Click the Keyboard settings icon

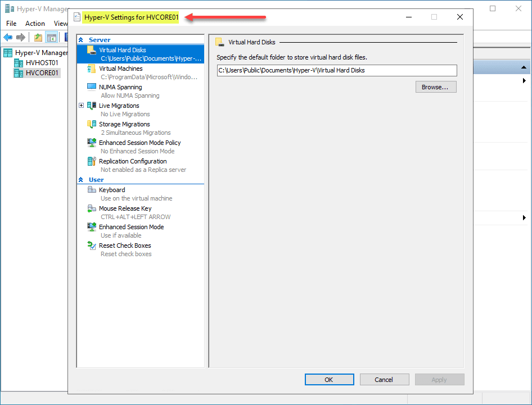coord(92,189)
